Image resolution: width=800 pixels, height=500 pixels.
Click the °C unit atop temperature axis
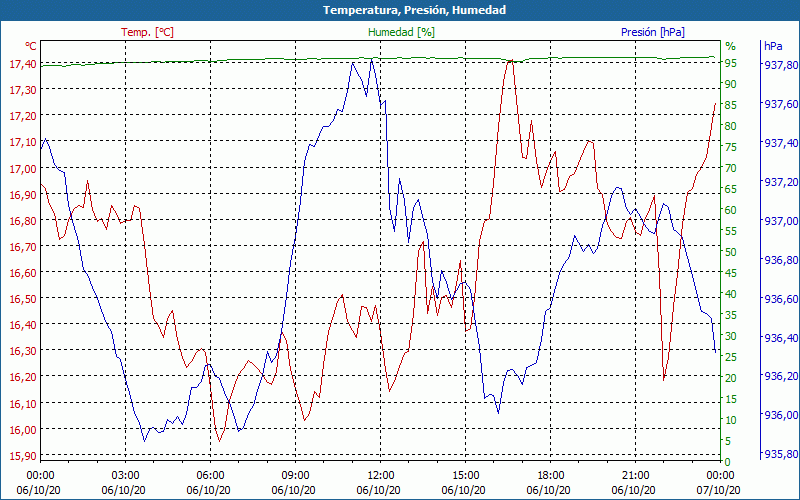31,46
